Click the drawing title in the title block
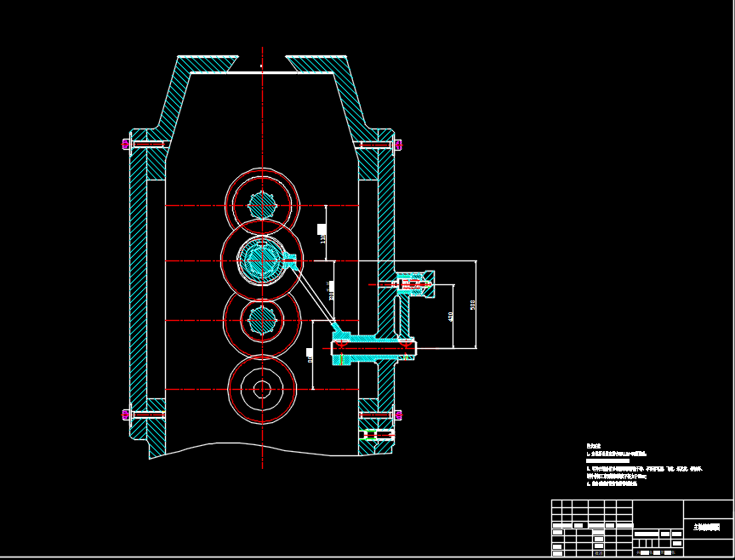This screenshot has width=735, height=560. tap(707, 529)
